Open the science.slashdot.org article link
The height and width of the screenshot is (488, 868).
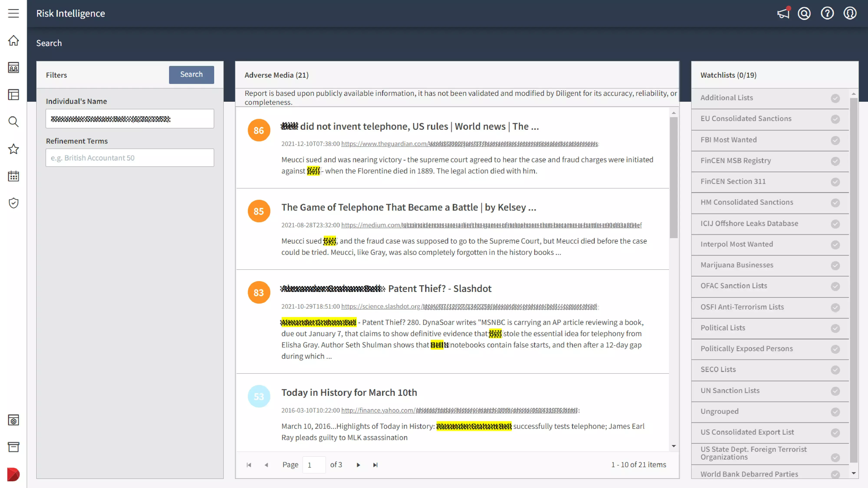point(469,306)
